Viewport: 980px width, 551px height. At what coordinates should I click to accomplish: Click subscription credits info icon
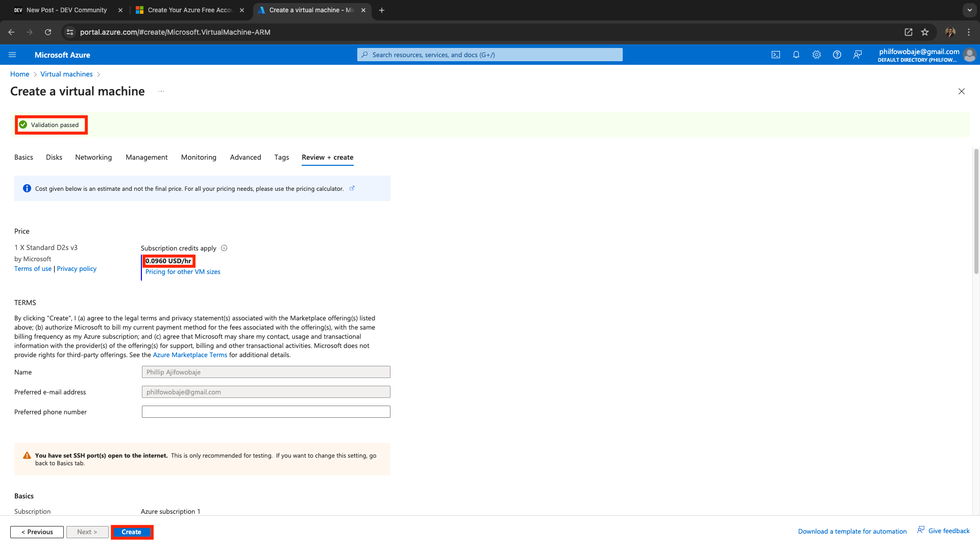point(224,248)
